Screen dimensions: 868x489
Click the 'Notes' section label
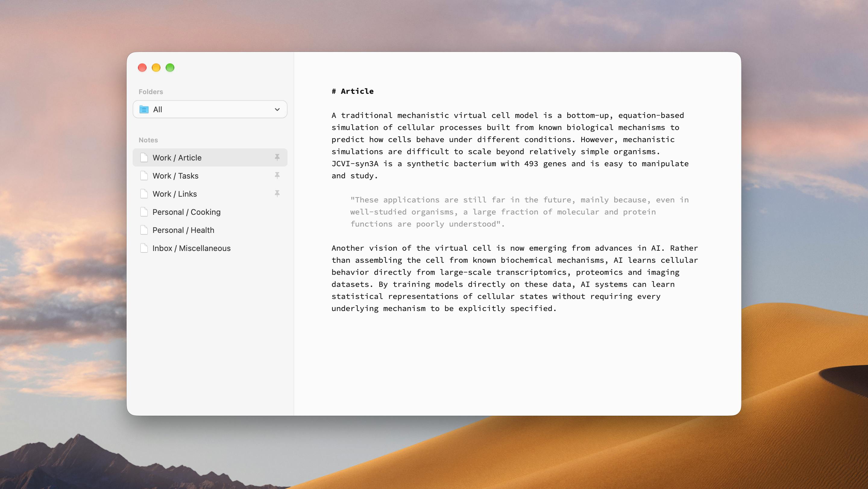tap(148, 140)
